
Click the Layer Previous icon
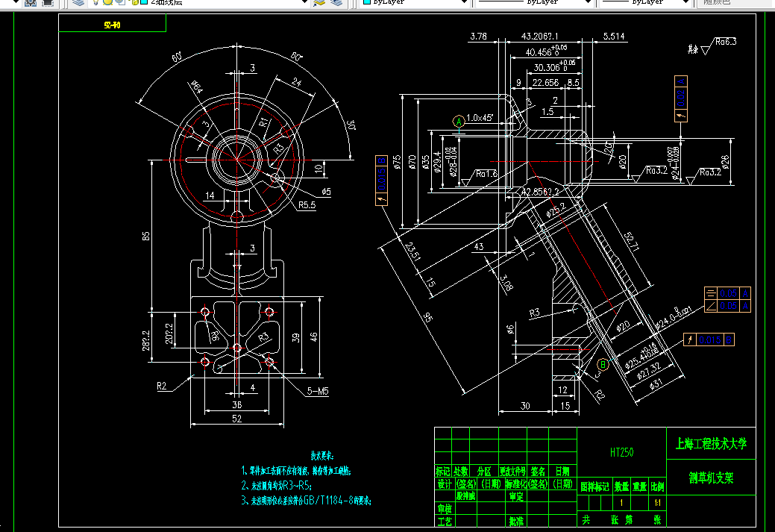pos(336,2)
